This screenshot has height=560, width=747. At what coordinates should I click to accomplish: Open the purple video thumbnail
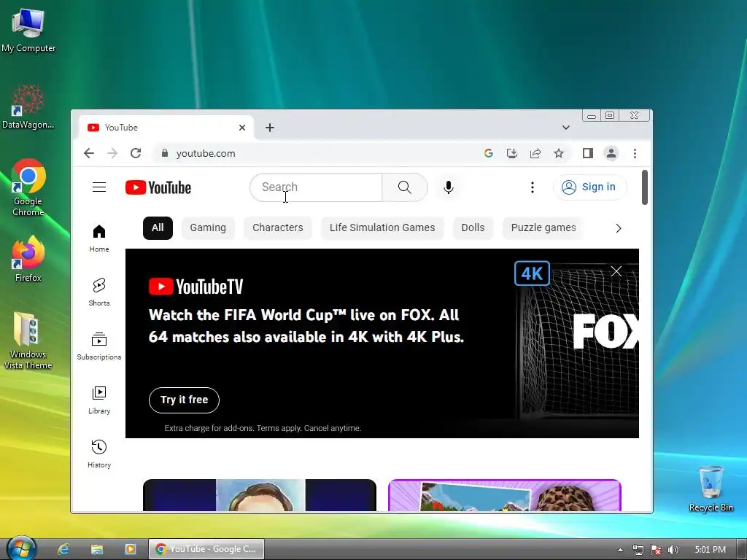click(x=505, y=495)
